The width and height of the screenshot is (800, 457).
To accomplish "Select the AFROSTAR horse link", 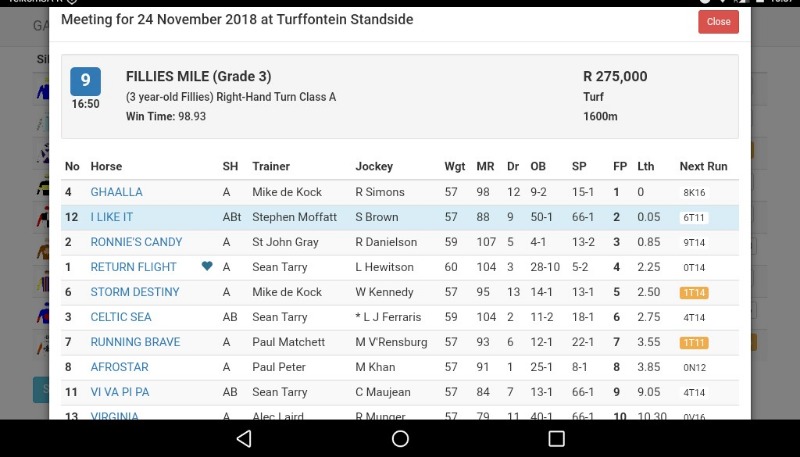I will pos(119,367).
